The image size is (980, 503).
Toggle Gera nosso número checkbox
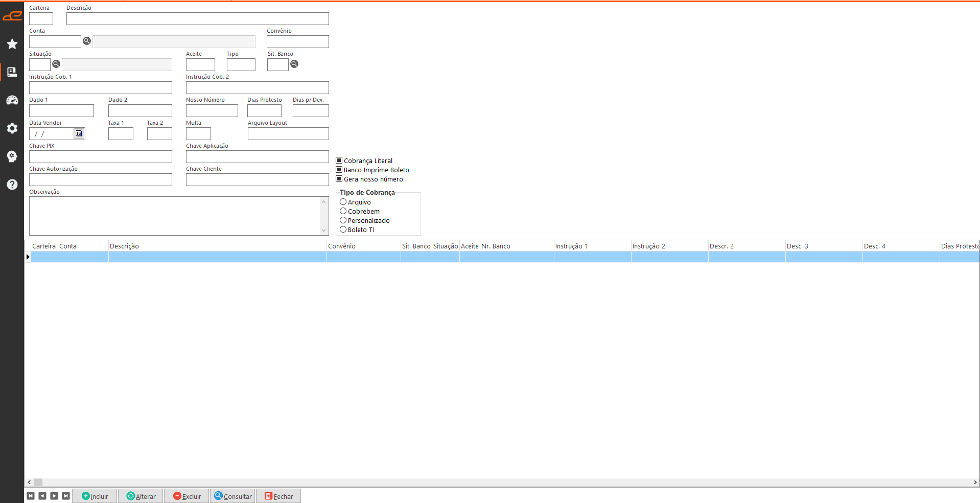click(339, 179)
